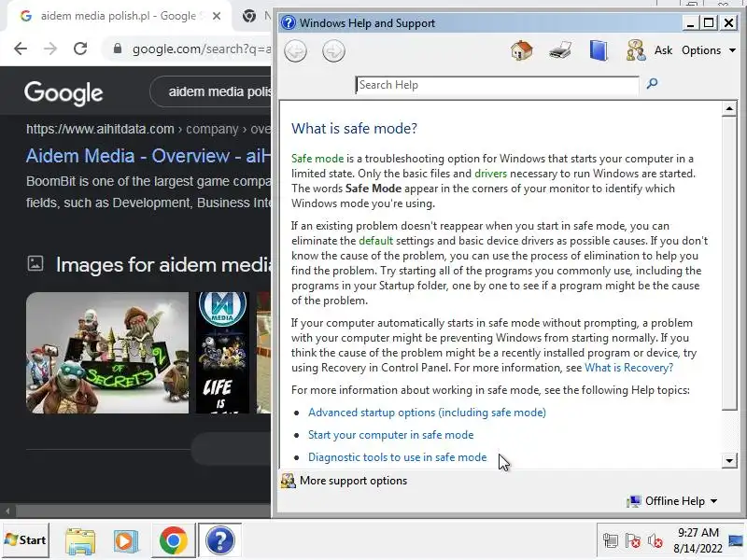Viewport: 747px width, 560px height.
Task: Reload the Chrome page
Action: pyautogui.click(x=80, y=49)
